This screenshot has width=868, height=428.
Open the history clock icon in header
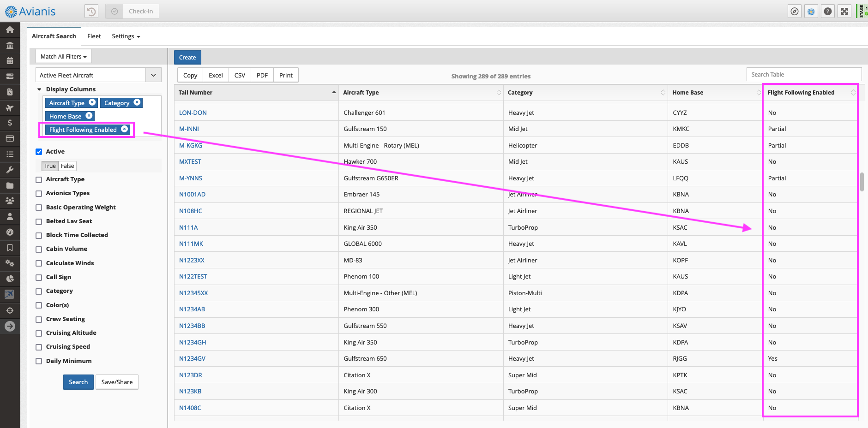(91, 11)
